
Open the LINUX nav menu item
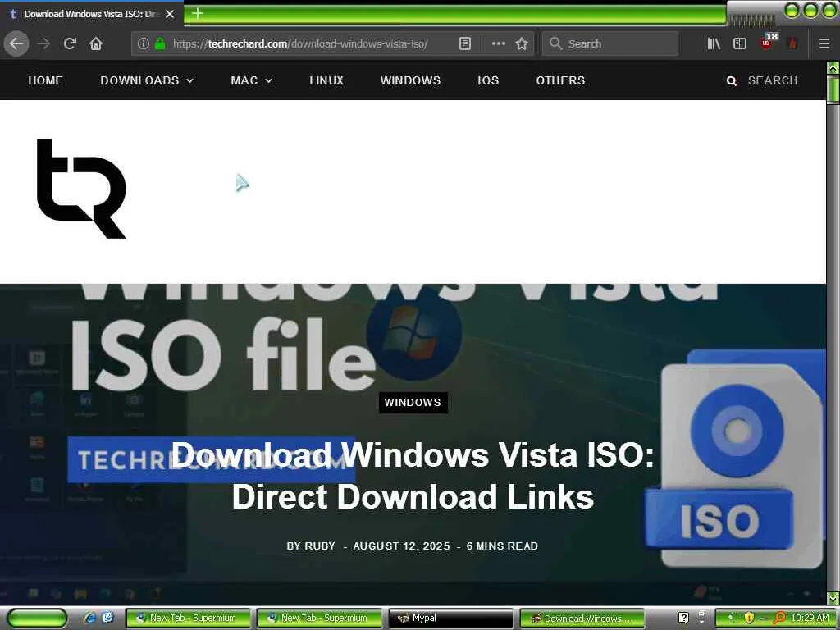pyautogui.click(x=326, y=80)
